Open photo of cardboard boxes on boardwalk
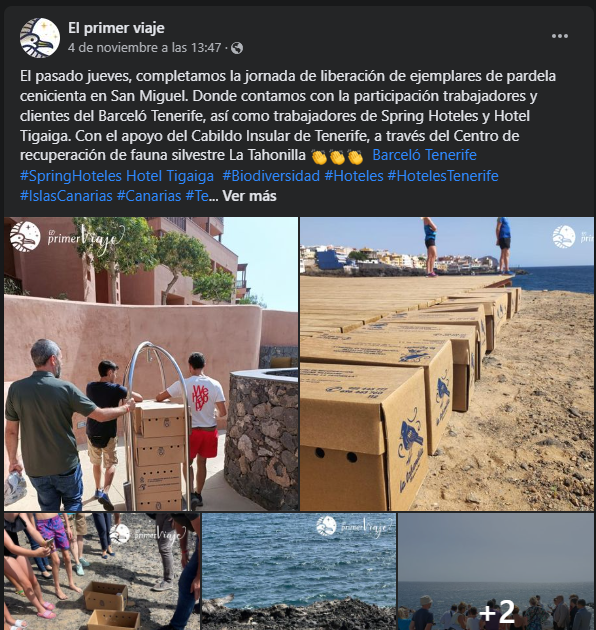 [447, 364]
